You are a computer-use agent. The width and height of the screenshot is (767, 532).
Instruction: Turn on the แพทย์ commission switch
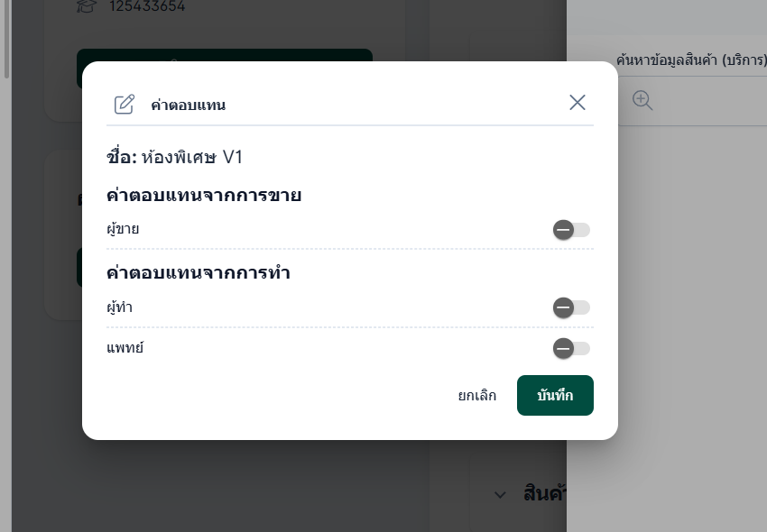571,349
